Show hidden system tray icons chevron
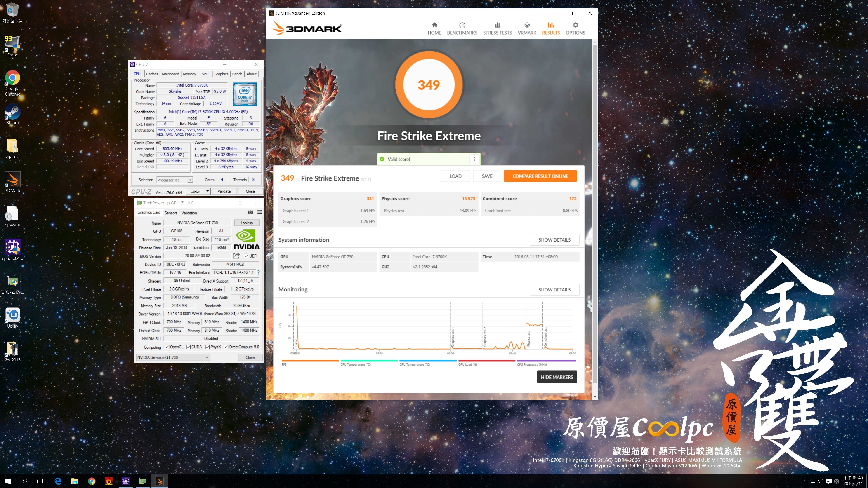This screenshot has height=488, width=868. pos(804,481)
